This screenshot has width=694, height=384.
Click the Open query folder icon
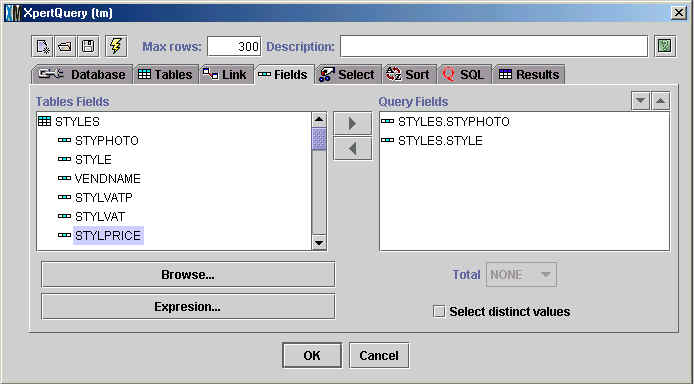(x=65, y=46)
